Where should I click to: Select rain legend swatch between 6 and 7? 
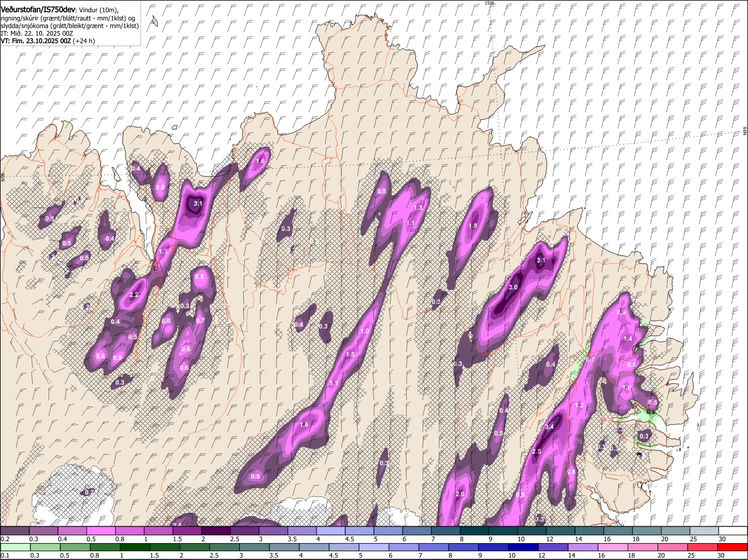point(404,547)
